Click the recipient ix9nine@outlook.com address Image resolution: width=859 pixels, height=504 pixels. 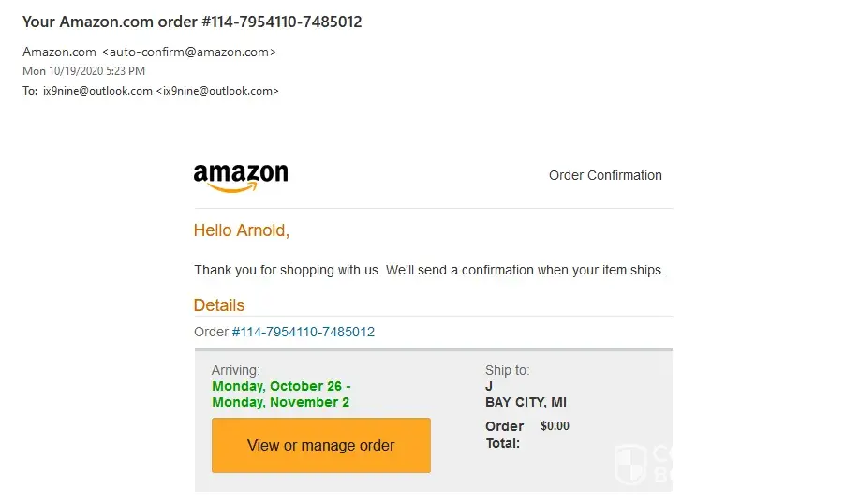pos(97,91)
